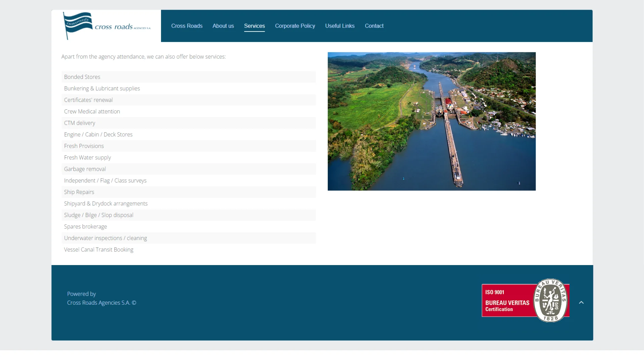This screenshot has width=644, height=357.
Task: Click Cross Roads Agencies S.A. © footer text
Action: coord(102,303)
